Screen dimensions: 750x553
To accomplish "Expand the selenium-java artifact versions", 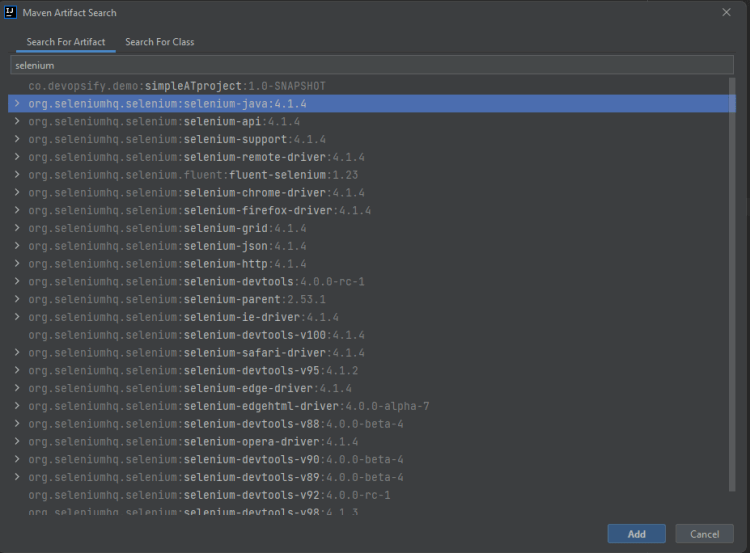I will tap(16, 104).
